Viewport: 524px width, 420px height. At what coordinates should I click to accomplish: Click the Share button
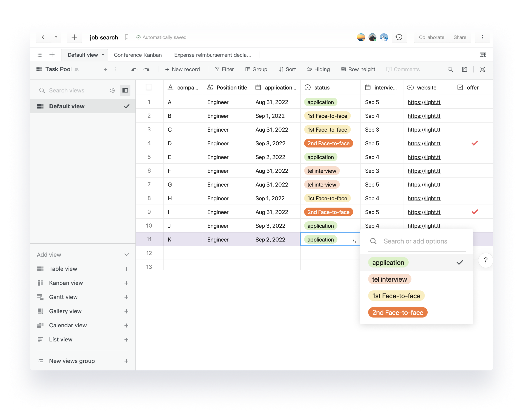(460, 37)
